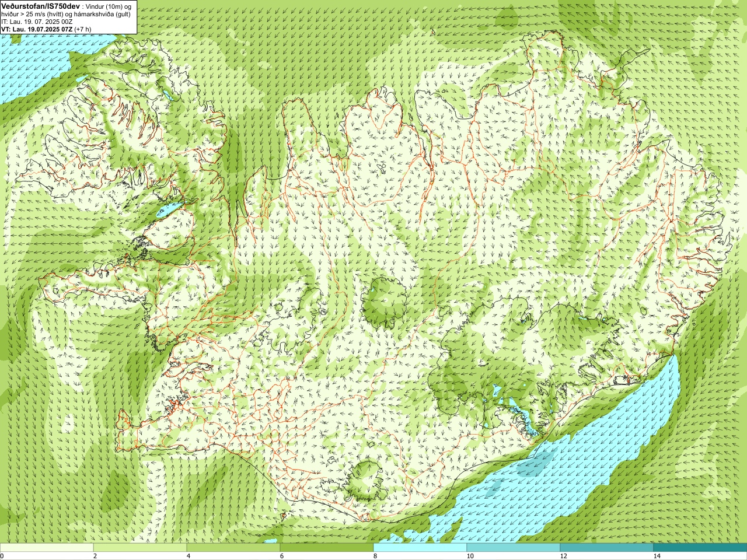Click the pale cream 0–2 m/s scale segment

(47, 548)
